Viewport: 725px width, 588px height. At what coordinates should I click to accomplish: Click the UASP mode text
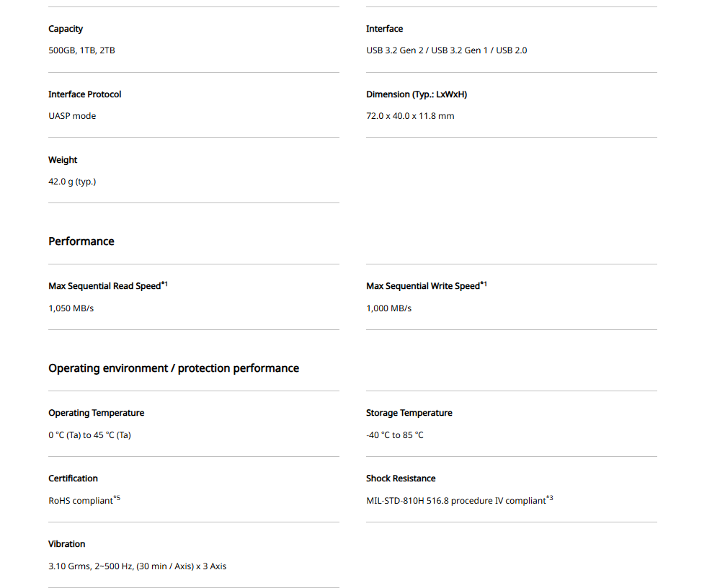72,116
